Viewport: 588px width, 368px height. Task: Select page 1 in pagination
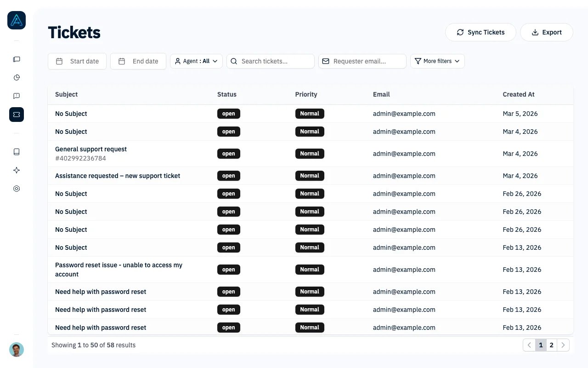pos(541,345)
